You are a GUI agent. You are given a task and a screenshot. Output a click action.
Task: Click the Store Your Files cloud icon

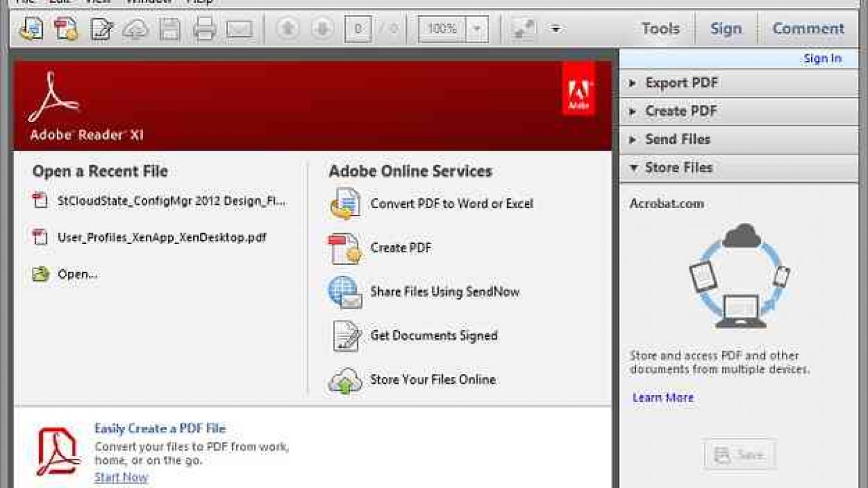click(x=345, y=380)
